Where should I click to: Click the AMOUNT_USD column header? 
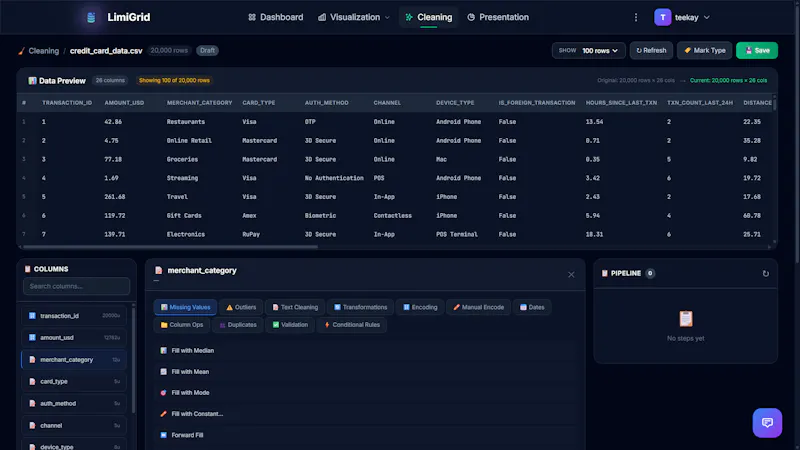124,103
